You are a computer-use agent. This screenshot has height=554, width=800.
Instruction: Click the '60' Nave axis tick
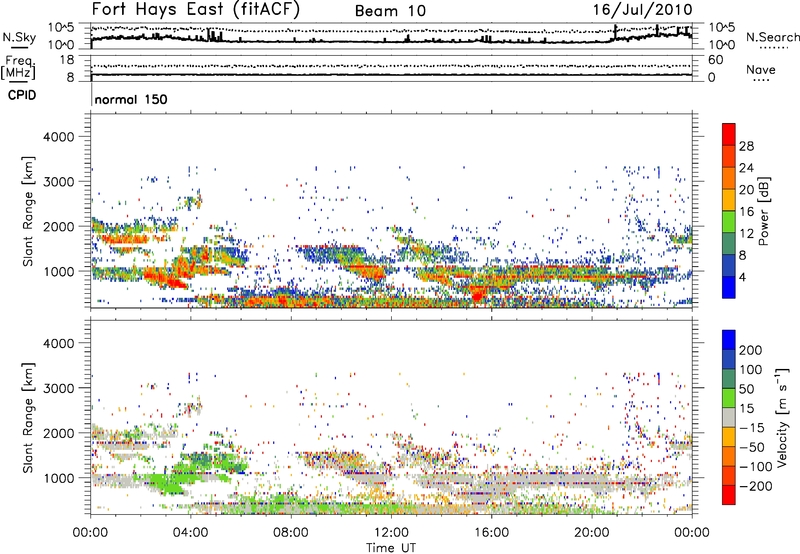point(715,60)
